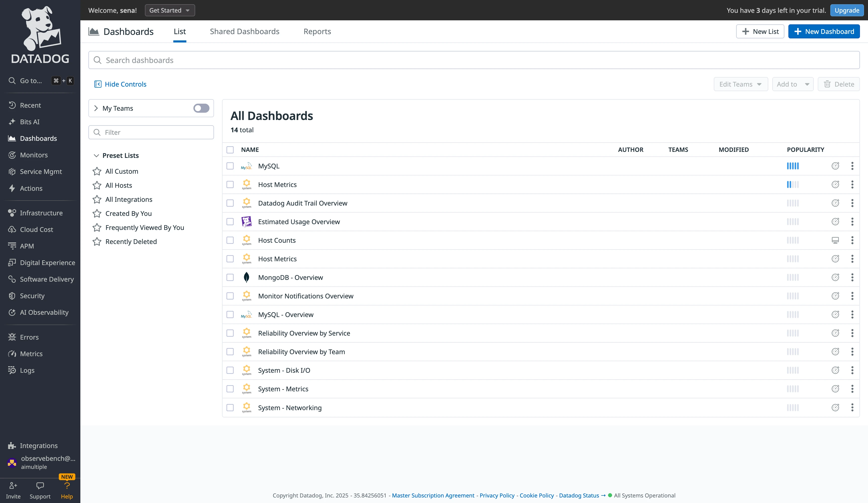Check the select-all dashboards checkbox

point(230,149)
